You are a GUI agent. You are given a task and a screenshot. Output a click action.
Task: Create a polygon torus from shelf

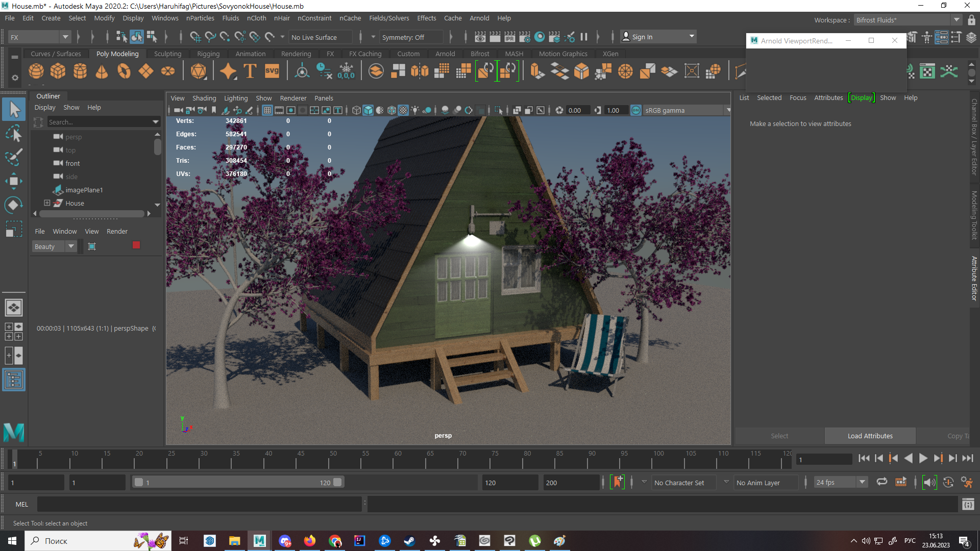click(124, 71)
